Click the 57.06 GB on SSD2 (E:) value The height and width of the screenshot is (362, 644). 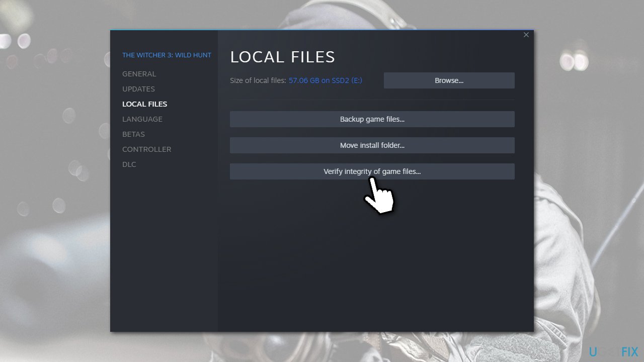pyautogui.click(x=326, y=80)
